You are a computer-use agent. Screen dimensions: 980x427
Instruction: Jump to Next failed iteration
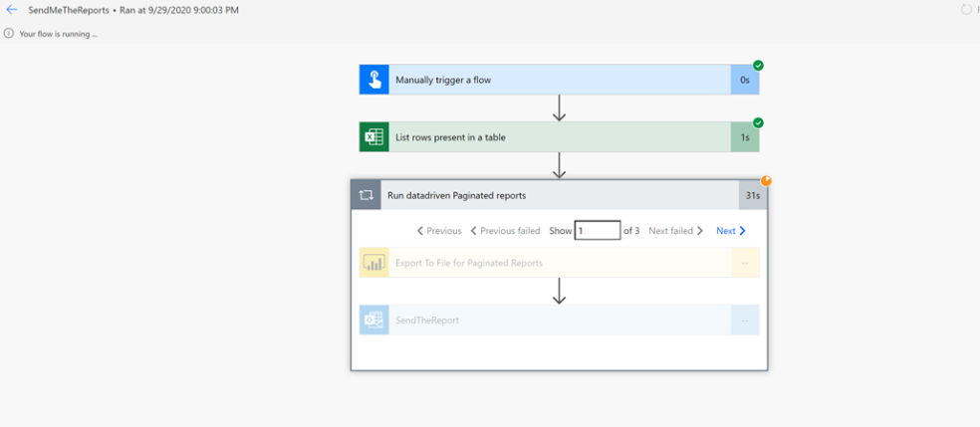(x=676, y=231)
